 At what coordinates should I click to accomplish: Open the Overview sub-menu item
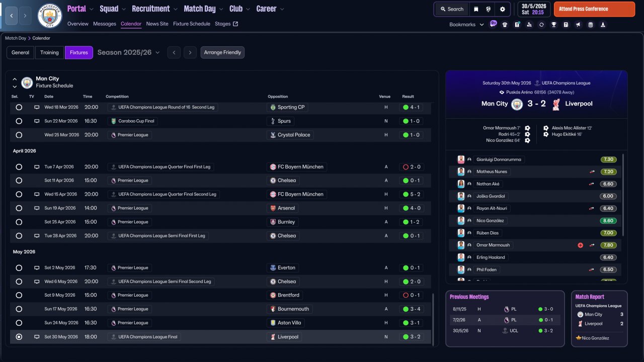coord(77,24)
